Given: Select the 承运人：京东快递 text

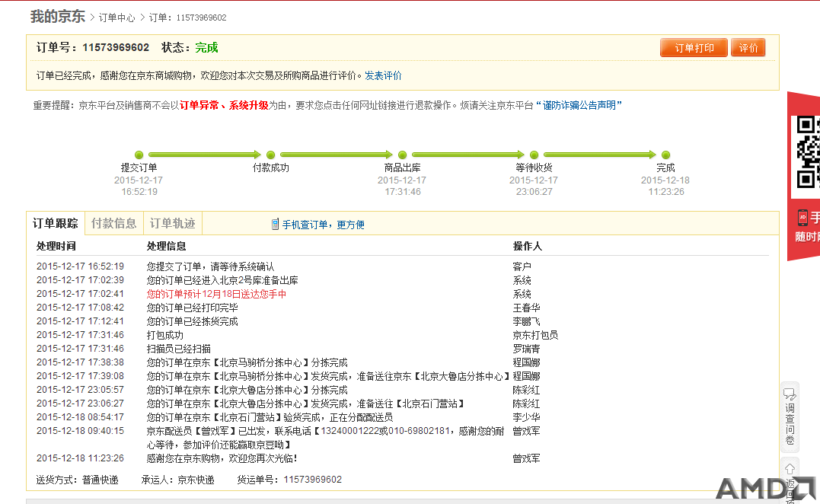Looking at the screenshot, I should 177,480.
